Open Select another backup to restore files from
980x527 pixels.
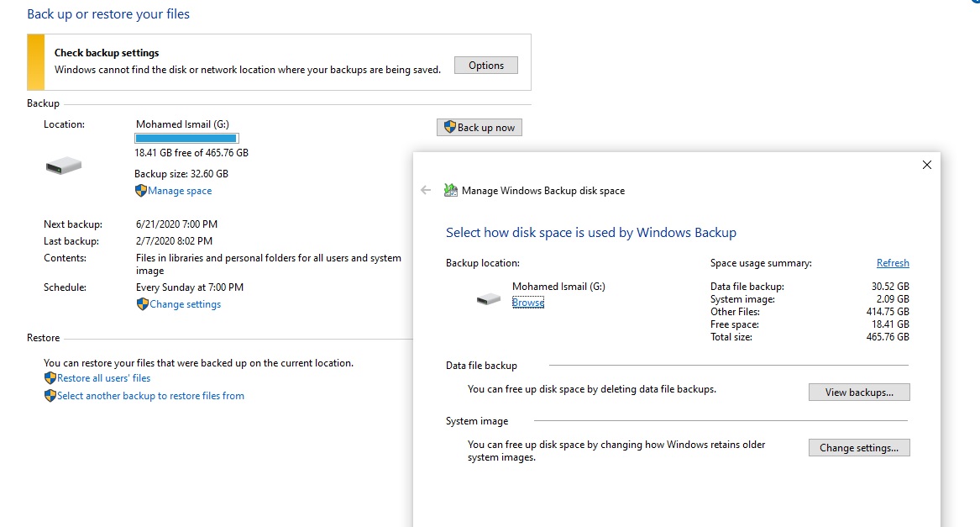[150, 396]
